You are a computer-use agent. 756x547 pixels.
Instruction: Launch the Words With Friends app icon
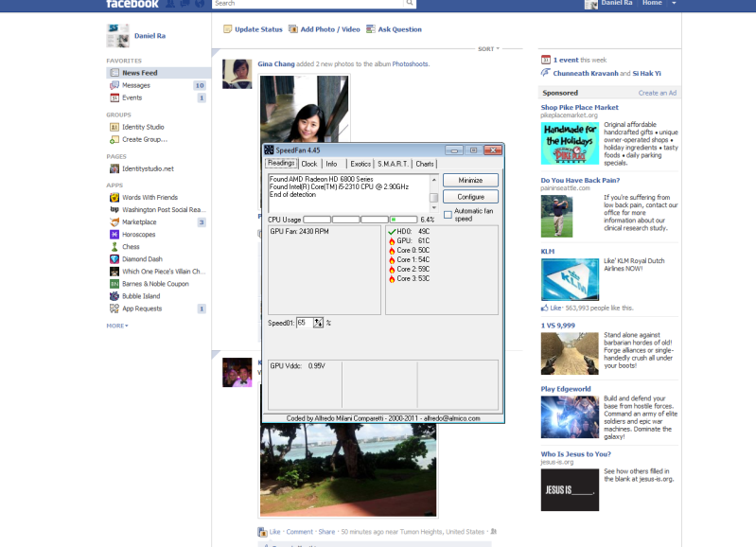coord(114,197)
